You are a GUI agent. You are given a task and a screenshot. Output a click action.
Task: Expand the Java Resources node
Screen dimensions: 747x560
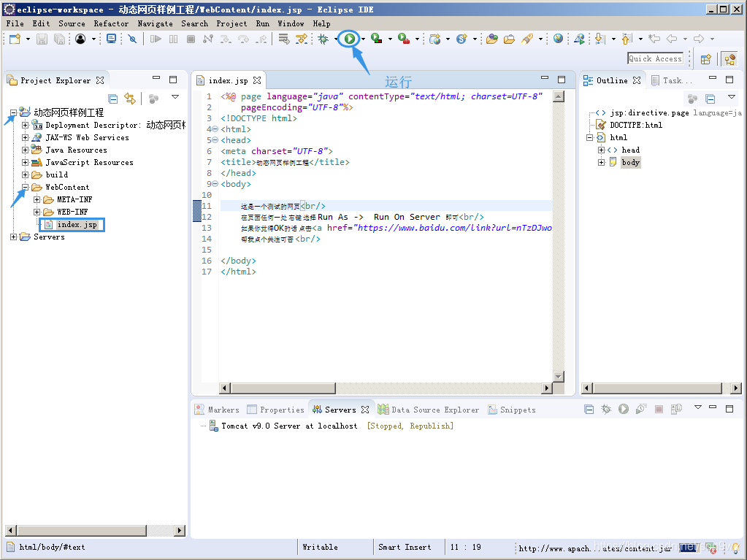click(26, 150)
